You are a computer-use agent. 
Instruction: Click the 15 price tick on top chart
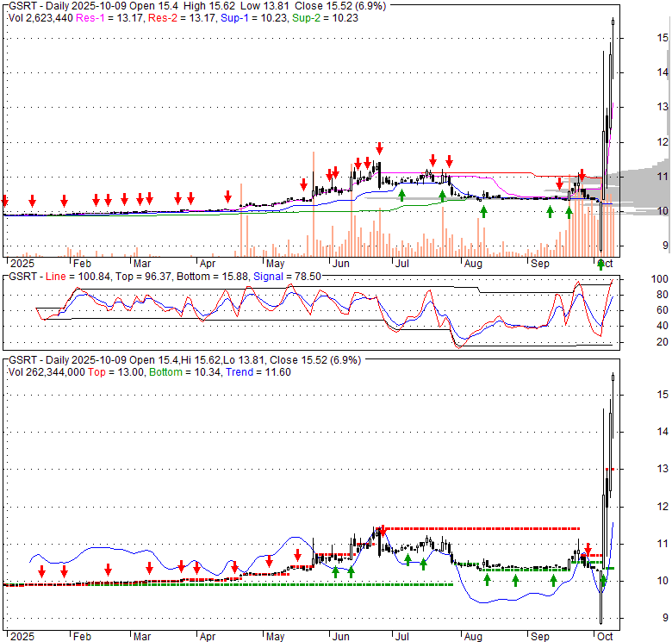point(663,38)
